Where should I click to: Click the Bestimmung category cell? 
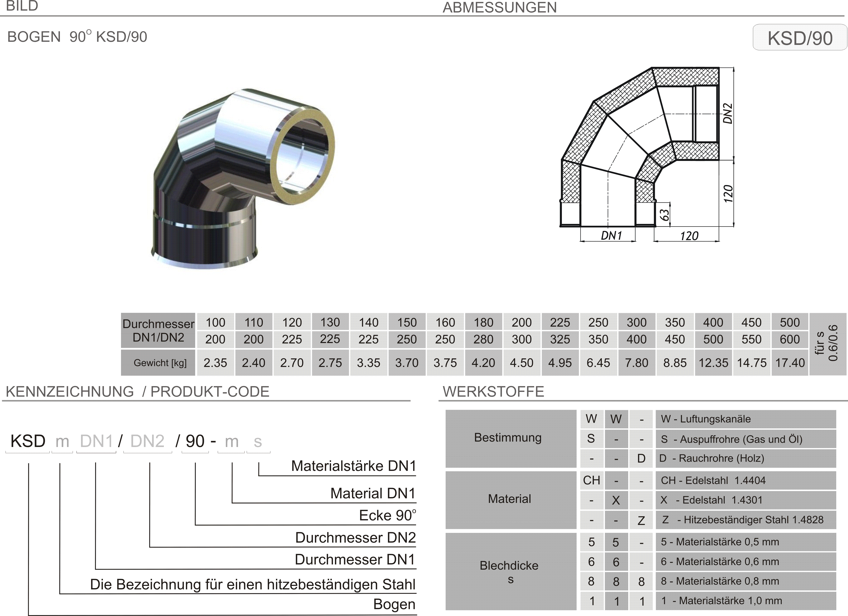[511, 438]
